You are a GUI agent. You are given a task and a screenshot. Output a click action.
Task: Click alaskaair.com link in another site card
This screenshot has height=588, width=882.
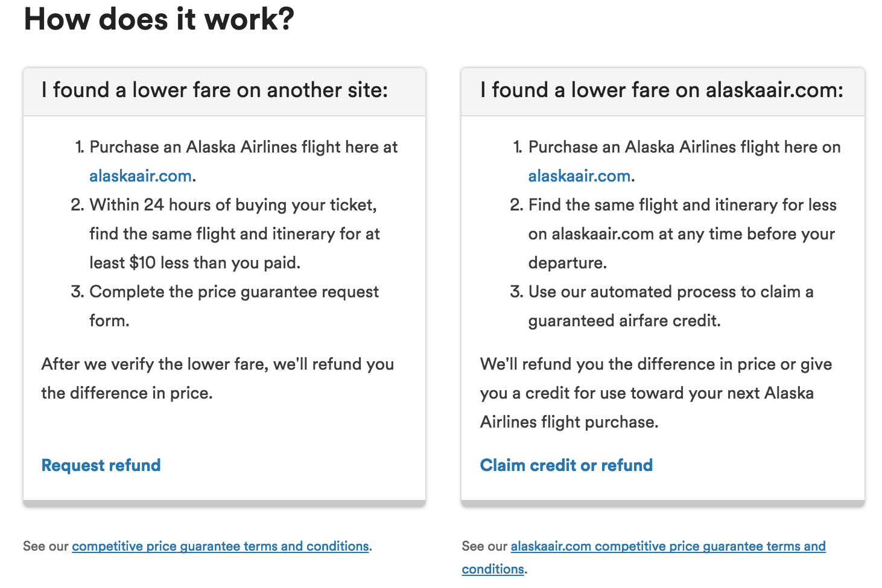[141, 176]
